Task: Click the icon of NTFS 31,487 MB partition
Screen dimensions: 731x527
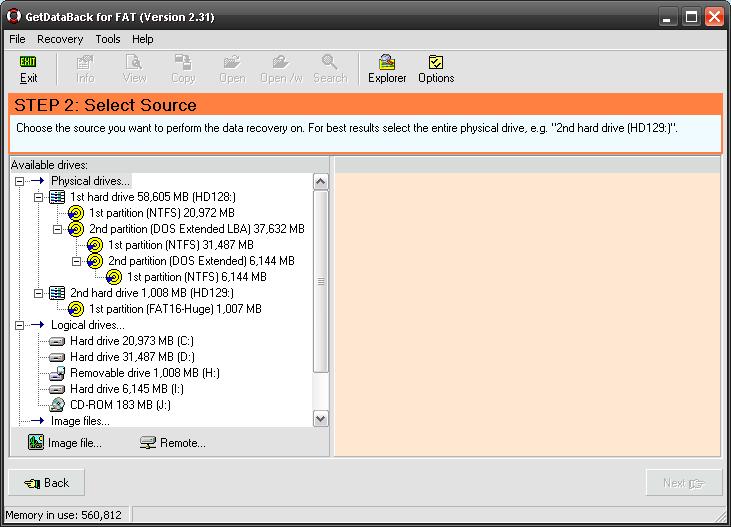Action: tap(95, 245)
